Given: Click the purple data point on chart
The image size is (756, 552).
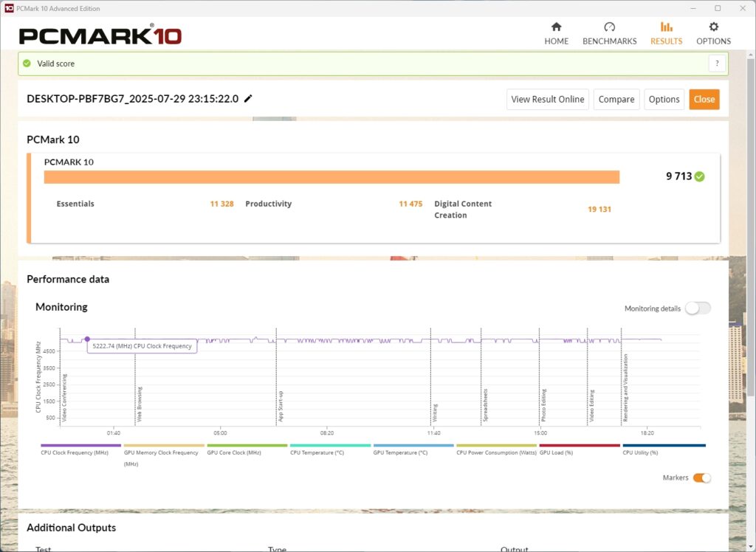Looking at the screenshot, I should (x=87, y=339).
